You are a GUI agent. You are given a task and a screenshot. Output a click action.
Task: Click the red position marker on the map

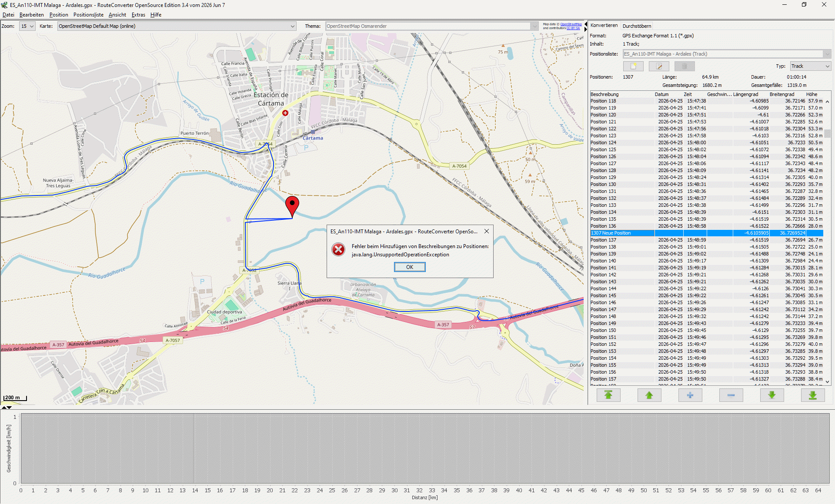point(292,206)
